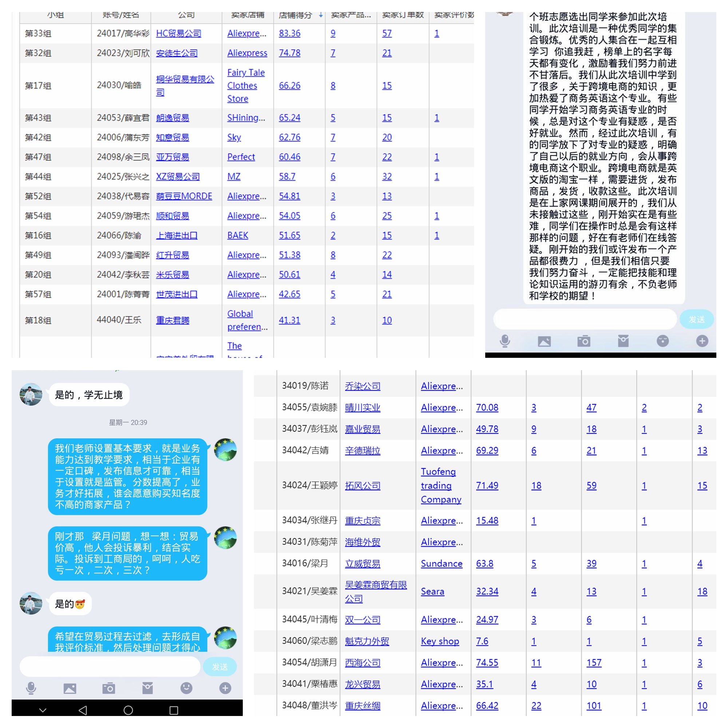Open the Fairy Tale Clothes Store link

(245, 86)
